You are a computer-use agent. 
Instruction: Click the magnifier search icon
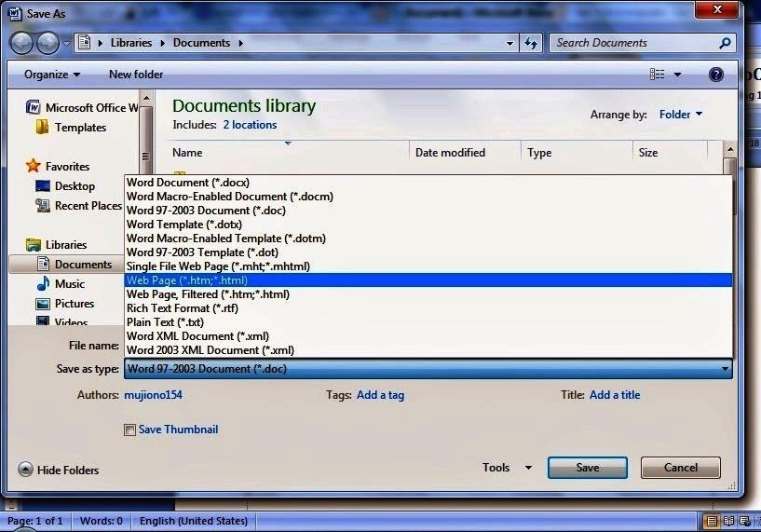(x=725, y=43)
